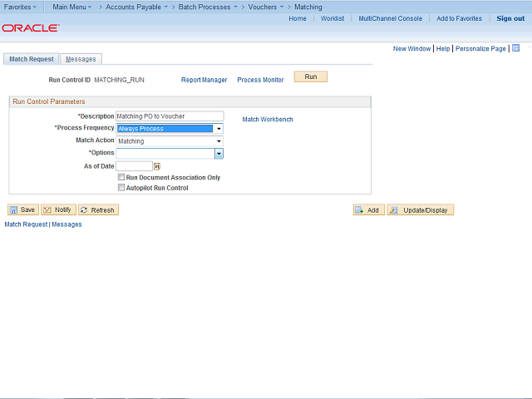
Task: Select the Match Request tab
Action: click(x=32, y=59)
